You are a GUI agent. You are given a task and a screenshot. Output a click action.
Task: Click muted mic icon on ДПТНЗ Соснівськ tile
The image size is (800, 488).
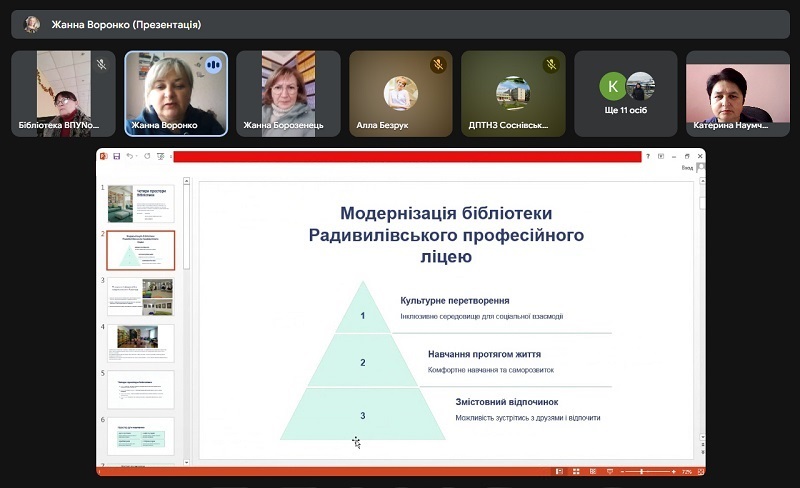pyautogui.click(x=550, y=64)
